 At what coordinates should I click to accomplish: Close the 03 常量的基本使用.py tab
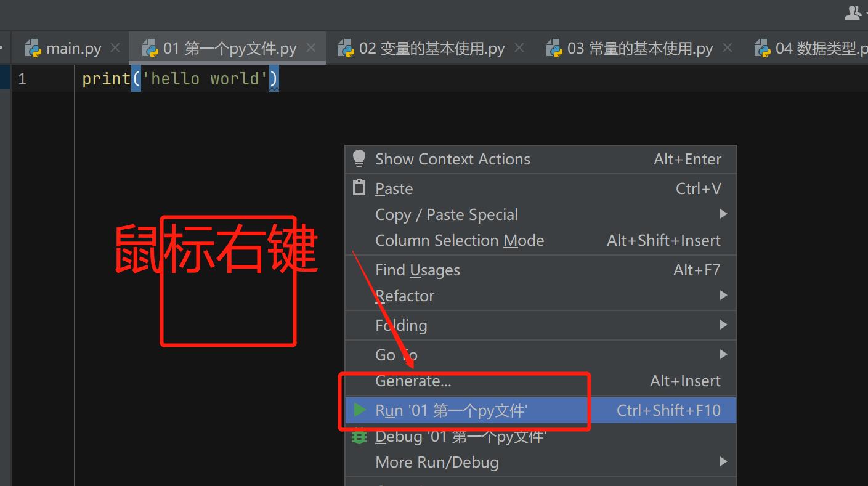pyautogui.click(x=728, y=48)
